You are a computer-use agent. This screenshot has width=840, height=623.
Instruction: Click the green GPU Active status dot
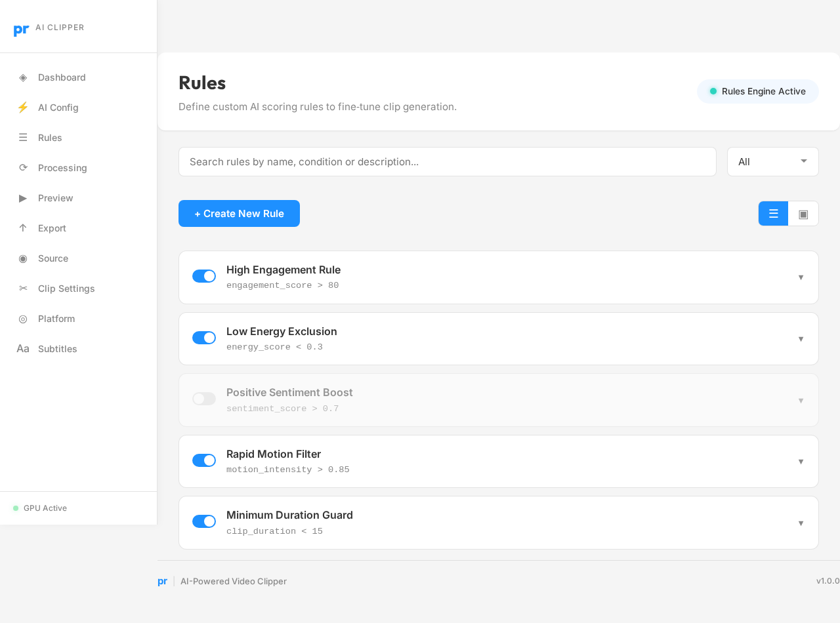pos(16,508)
